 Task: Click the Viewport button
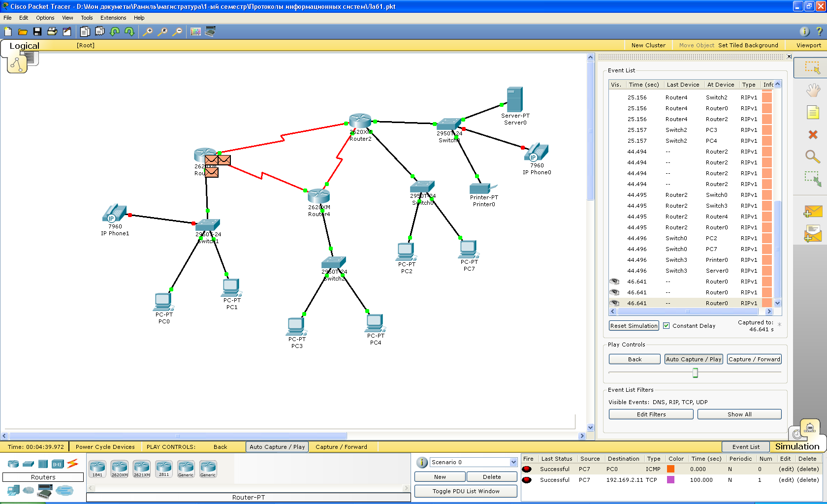809,45
